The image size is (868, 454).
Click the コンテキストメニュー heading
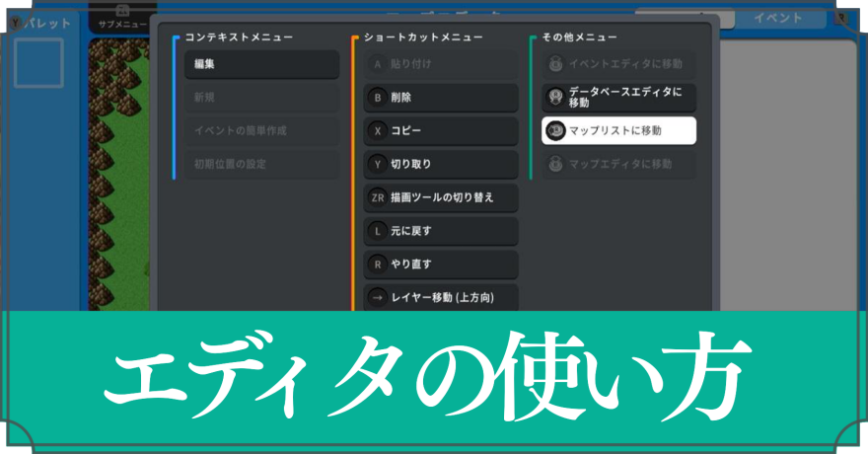pyautogui.click(x=239, y=38)
